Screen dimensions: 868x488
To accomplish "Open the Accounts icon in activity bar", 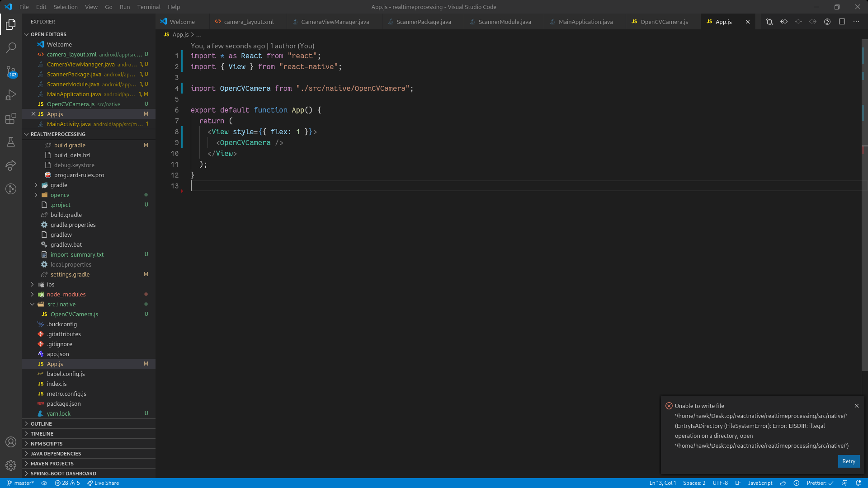I will pyautogui.click(x=11, y=442).
